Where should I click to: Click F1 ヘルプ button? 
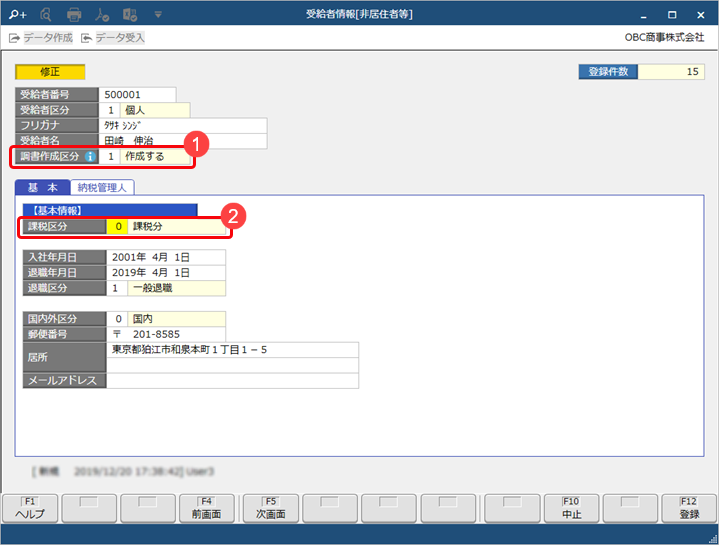[30, 508]
